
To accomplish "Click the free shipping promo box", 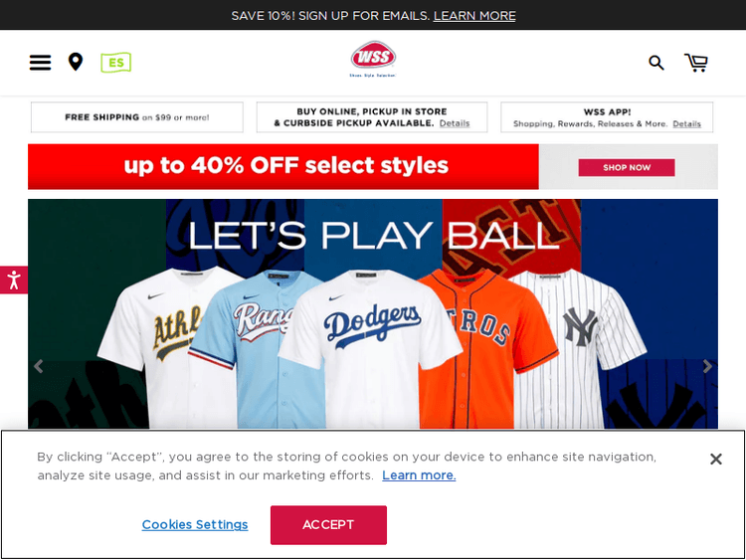I will tap(137, 117).
